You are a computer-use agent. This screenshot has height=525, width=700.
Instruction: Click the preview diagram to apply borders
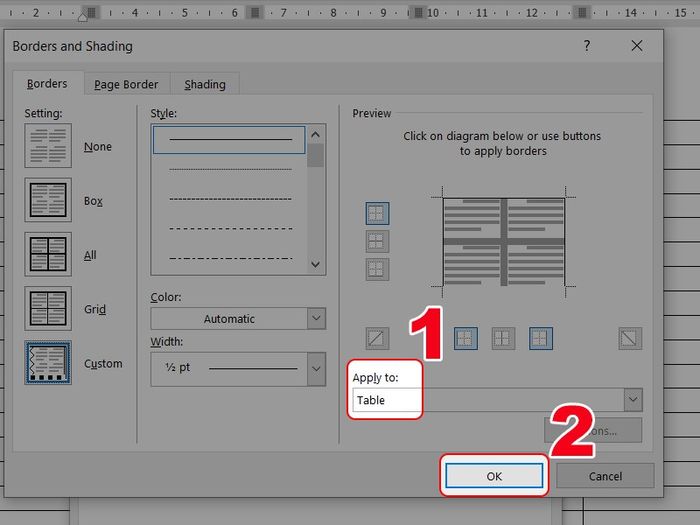tap(504, 242)
